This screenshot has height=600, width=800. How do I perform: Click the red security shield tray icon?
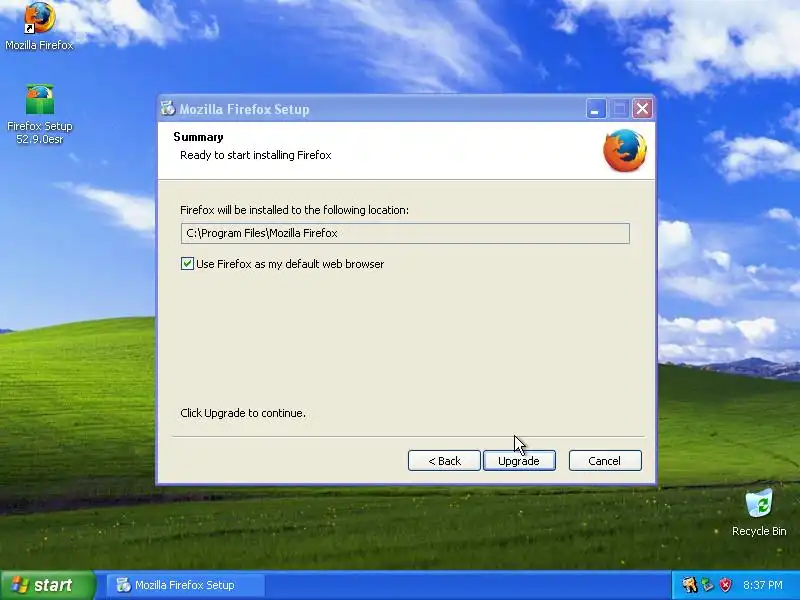point(725,585)
